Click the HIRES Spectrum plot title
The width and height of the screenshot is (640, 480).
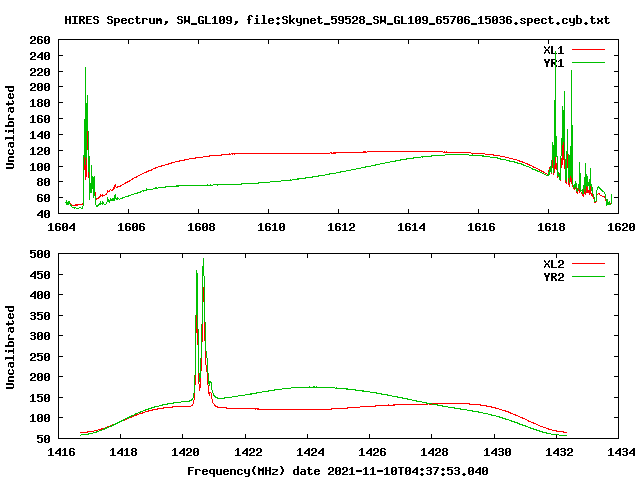click(x=337, y=20)
